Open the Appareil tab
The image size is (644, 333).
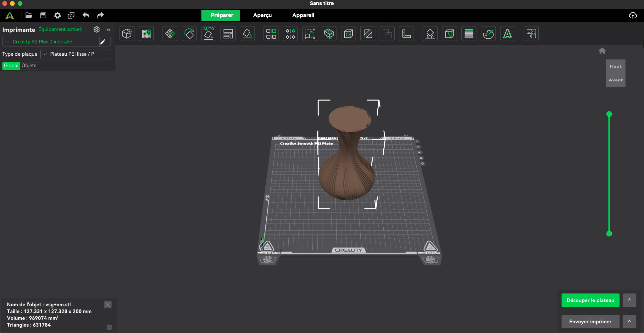pos(303,15)
